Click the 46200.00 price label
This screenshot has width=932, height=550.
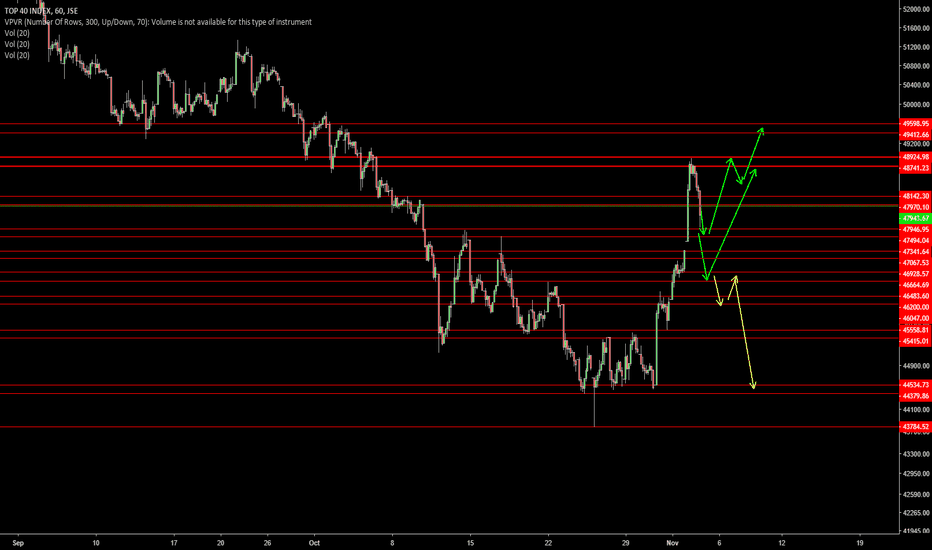[x=915, y=307]
